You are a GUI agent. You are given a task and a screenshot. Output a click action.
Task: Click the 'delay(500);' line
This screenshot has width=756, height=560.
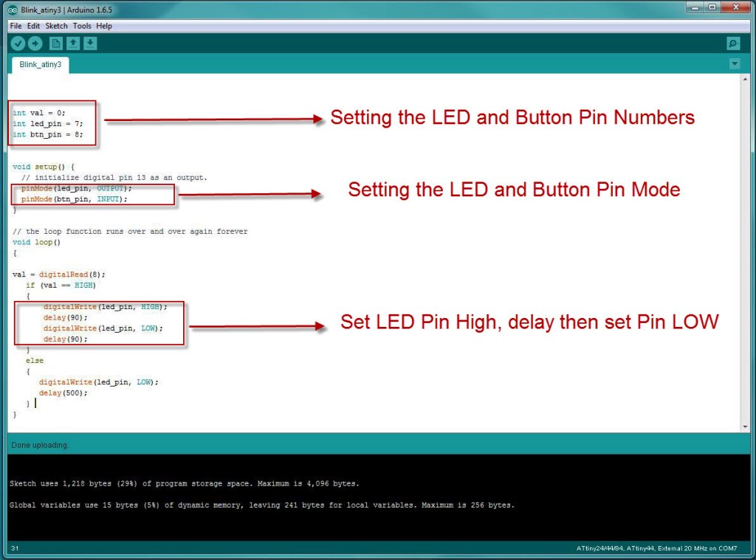point(63,393)
